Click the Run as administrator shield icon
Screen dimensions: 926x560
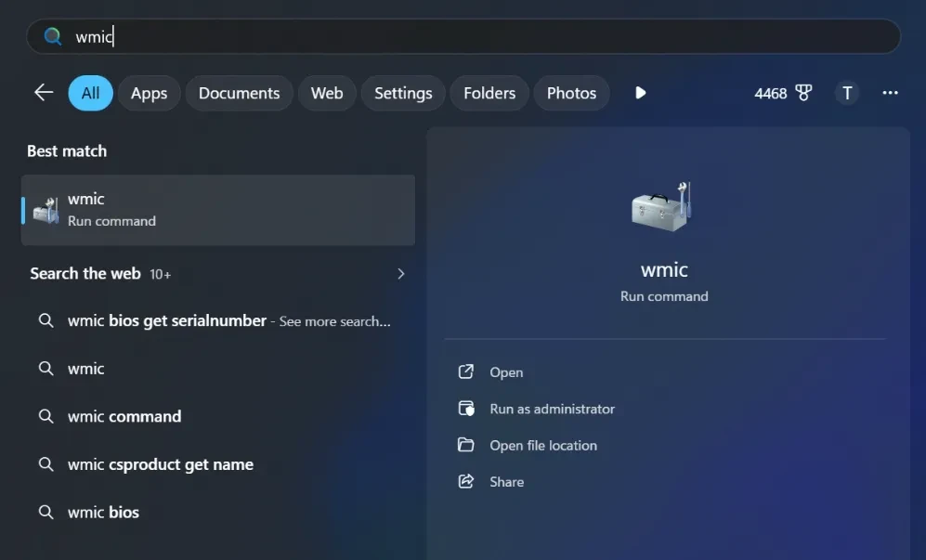466,409
